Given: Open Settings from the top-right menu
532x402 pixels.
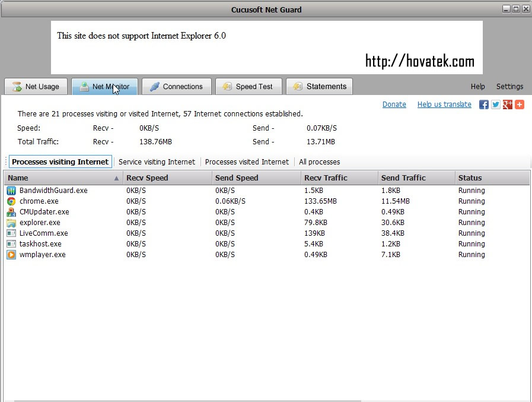Looking at the screenshot, I should pyautogui.click(x=509, y=86).
